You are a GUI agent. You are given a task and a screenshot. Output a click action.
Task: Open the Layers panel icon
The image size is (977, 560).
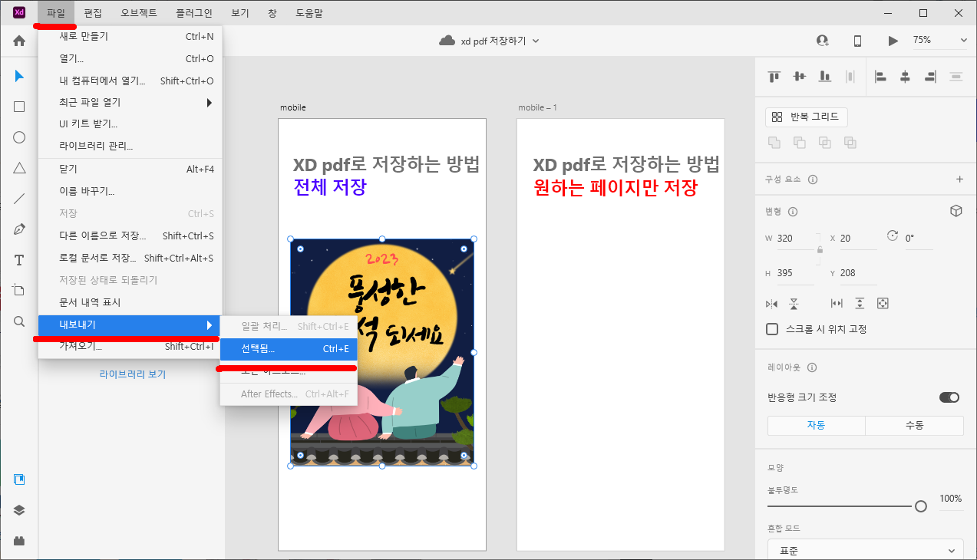coord(18,509)
